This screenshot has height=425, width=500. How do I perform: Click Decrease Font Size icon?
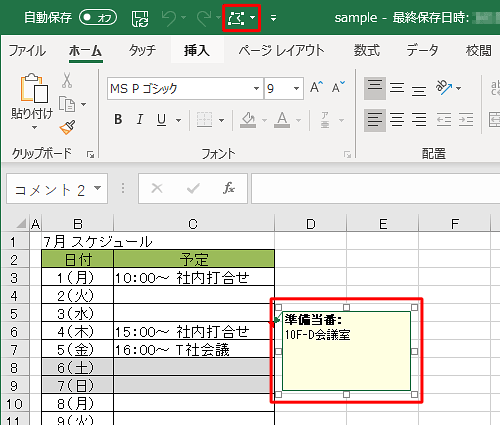338,88
